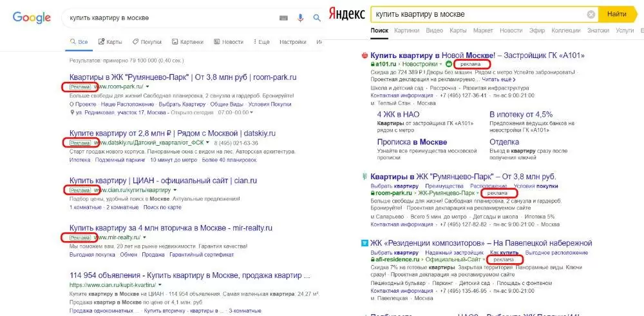Open datskiy.ru Google ad title
Screen dimensions: 644x316
click(173, 133)
